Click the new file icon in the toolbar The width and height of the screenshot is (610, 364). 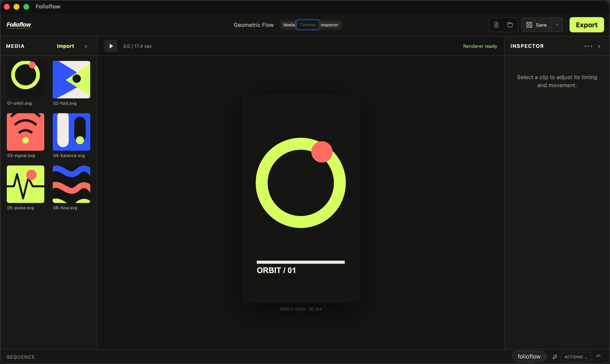(x=496, y=25)
